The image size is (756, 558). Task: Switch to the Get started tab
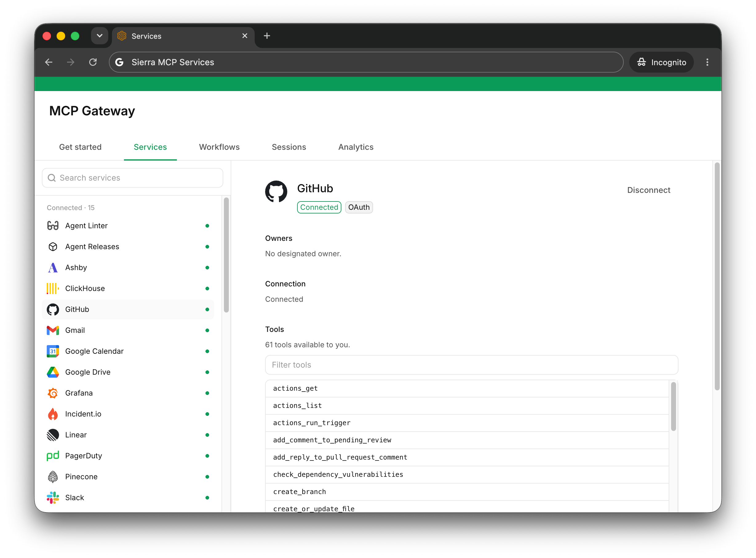[x=80, y=147]
